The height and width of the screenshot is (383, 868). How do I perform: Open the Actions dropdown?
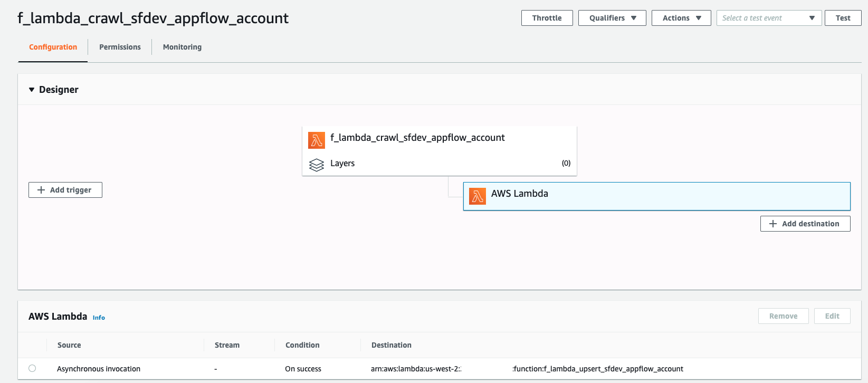(681, 18)
